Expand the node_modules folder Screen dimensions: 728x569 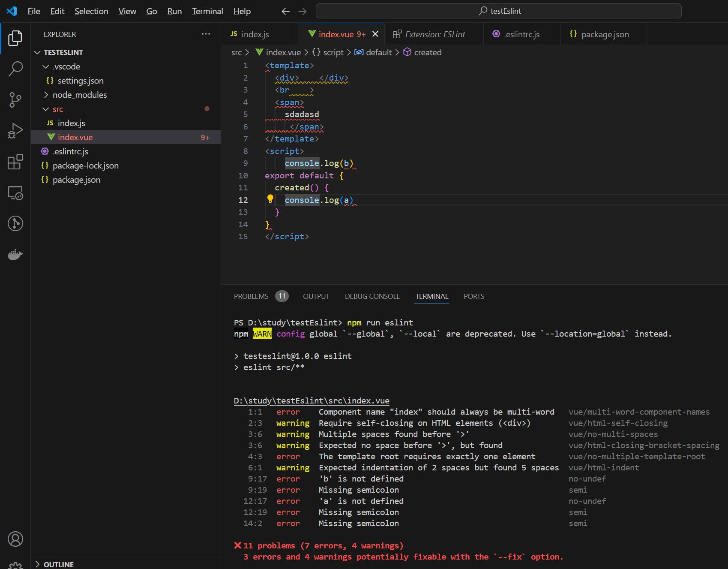79,95
